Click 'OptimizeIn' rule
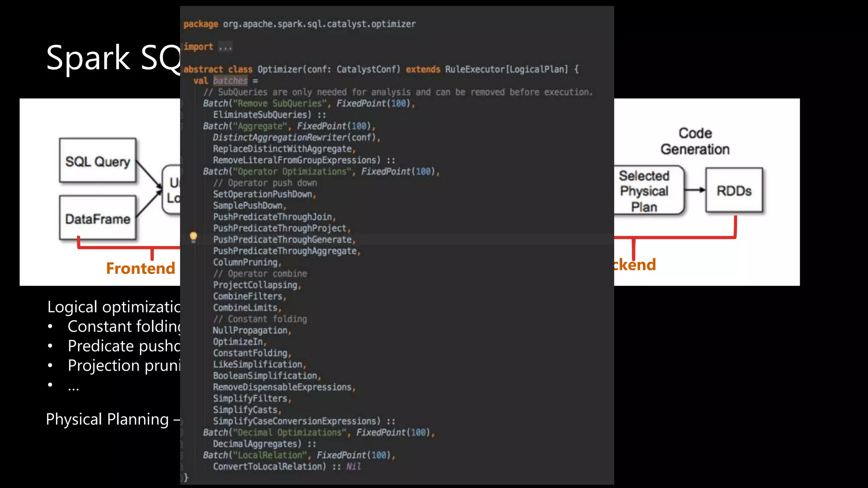 238,342
